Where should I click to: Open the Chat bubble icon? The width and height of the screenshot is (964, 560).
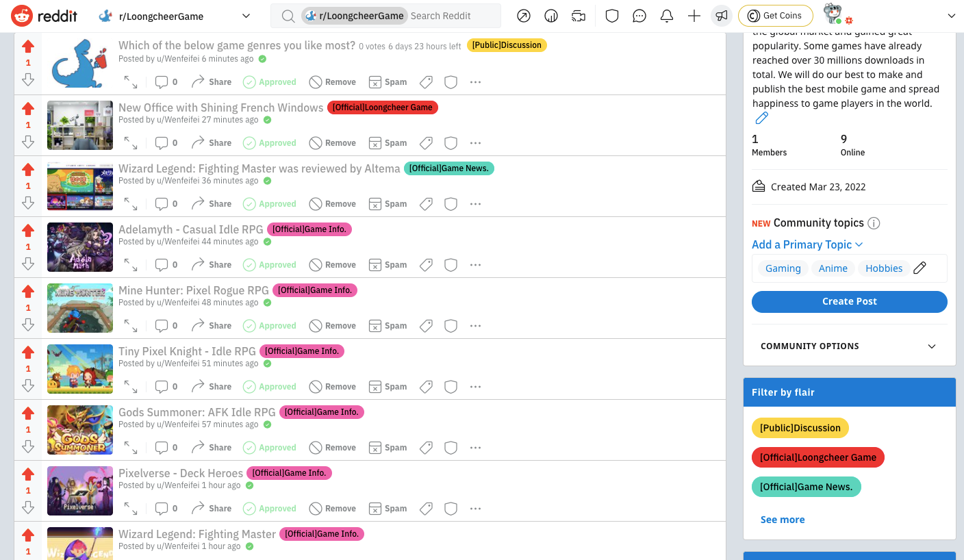pyautogui.click(x=639, y=16)
